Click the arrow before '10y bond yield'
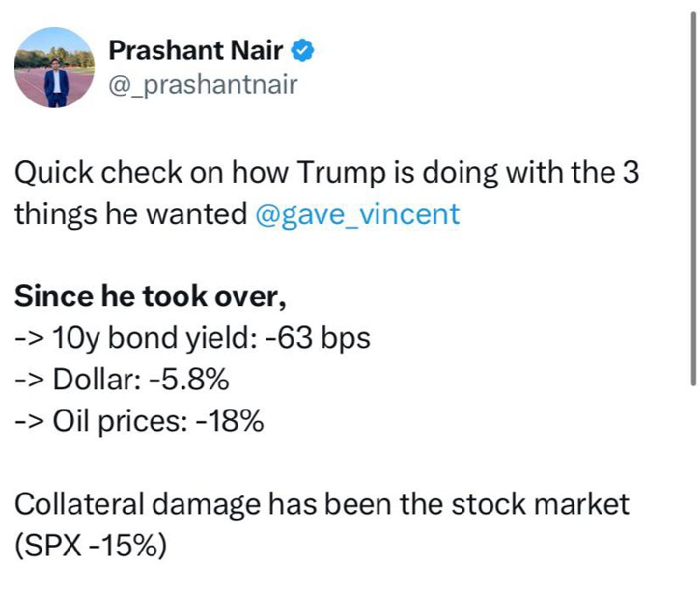The width and height of the screenshot is (700, 594). click(x=30, y=339)
